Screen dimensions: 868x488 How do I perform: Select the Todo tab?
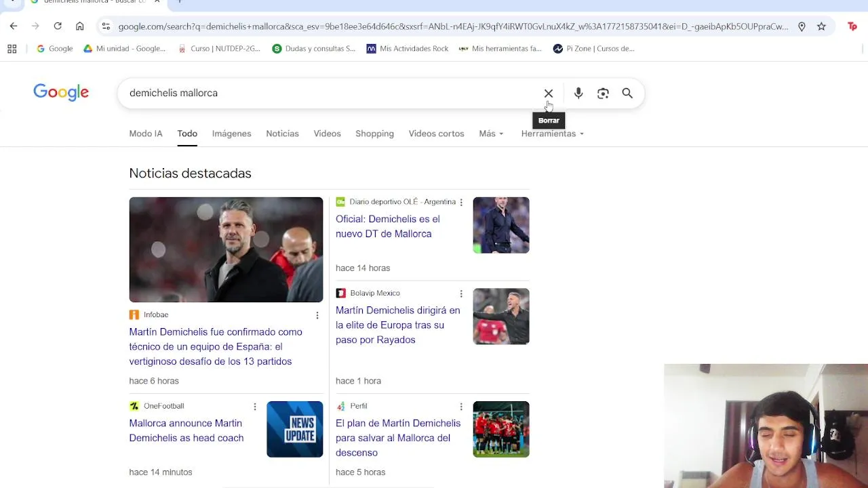tap(187, 134)
